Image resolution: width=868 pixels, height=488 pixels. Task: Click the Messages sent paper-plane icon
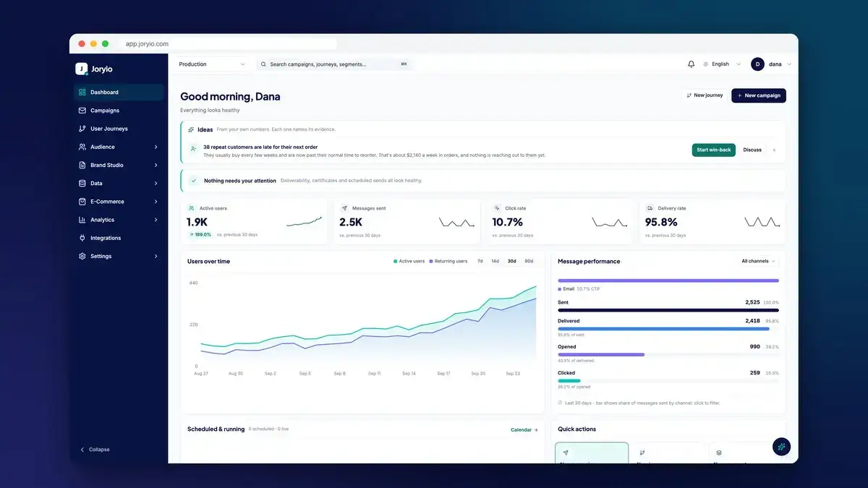pos(344,208)
